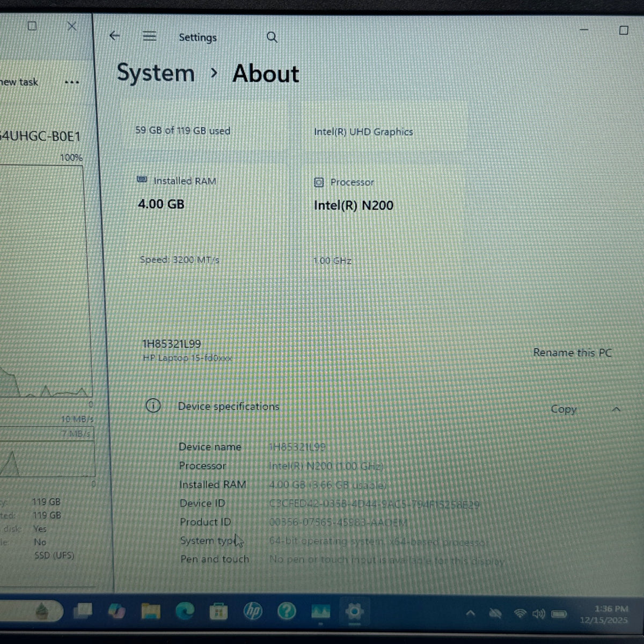
Task: Click the Intel(R) N200 processor value
Action: [354, 205]
